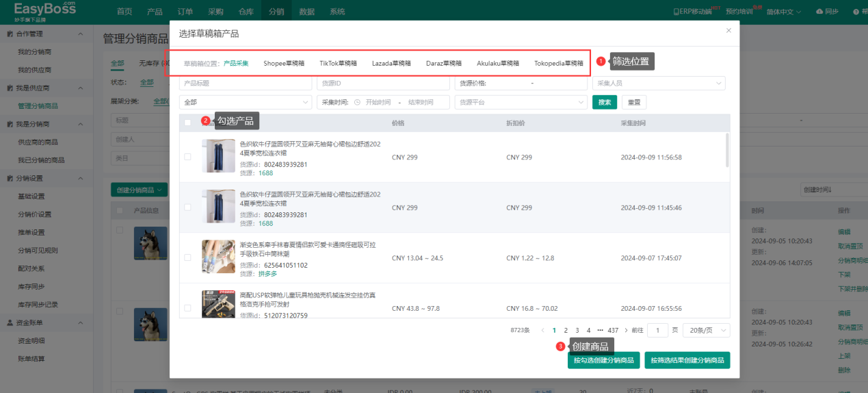Focus the 货源ID input field
The image size is (868, 393).
coord(383,83)
